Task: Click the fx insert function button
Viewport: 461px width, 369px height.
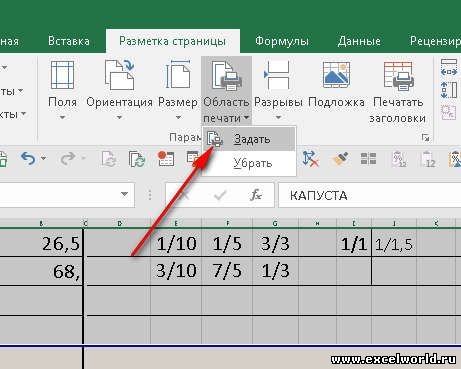Action: pyautogui.click(x=256, y=195)
